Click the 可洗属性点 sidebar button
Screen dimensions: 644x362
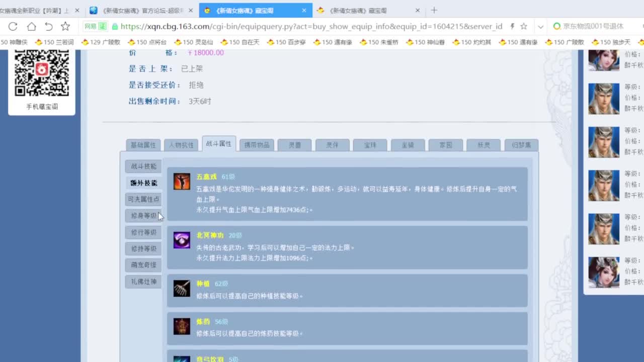[x=143, y=199]
